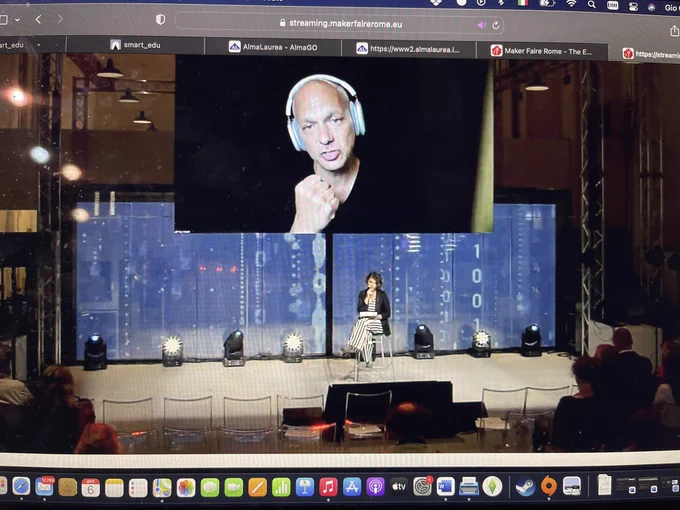Open Wi-Fi menu in menu bar
The width and height of the screenshot is (680, 510).
tap(571, 4)
